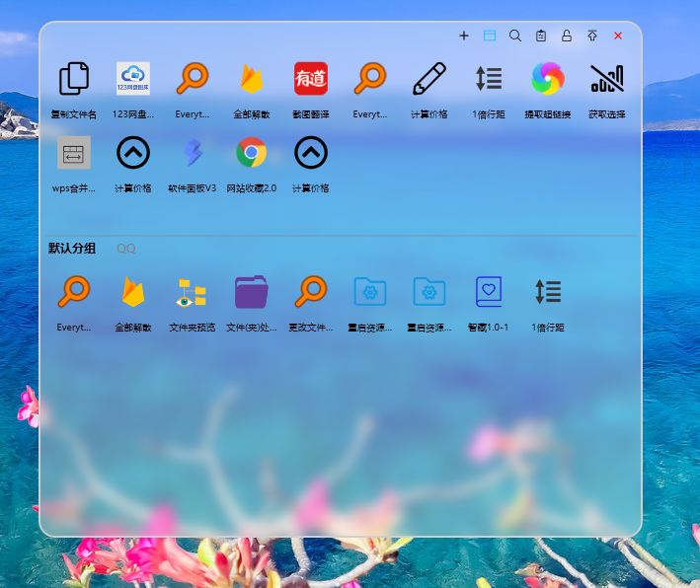Open the colorful 提取超链接 icon
700x588 pixels.
[548, 79]
